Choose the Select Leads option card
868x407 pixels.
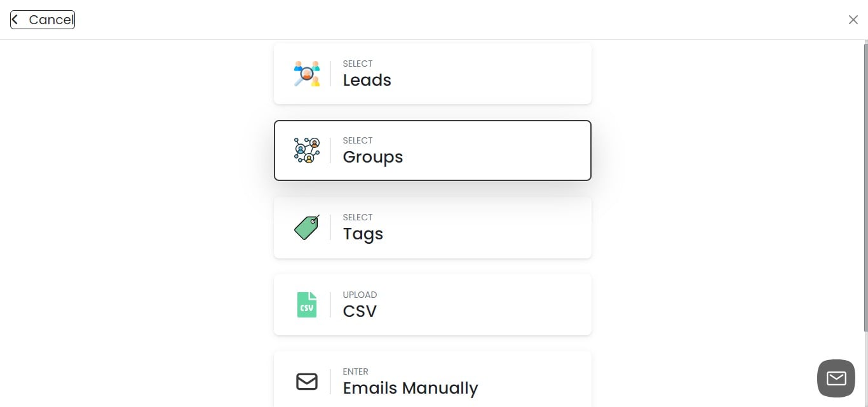click(432, 73)
